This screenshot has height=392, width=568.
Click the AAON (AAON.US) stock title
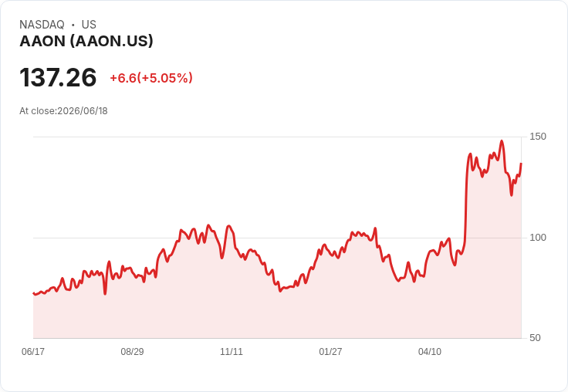86,41
